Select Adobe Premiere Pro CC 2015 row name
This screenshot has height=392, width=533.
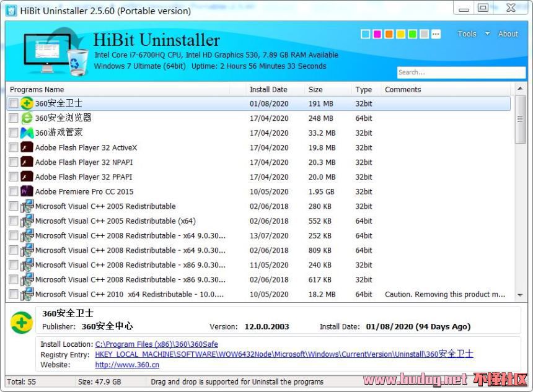(84, 191)
